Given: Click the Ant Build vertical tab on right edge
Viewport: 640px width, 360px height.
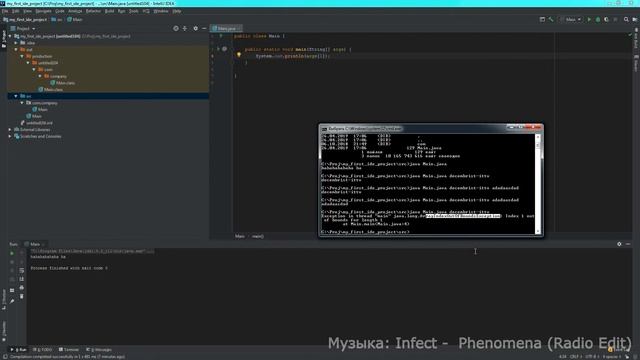Looking at the screenshot, I should click(x=636, y=39).
